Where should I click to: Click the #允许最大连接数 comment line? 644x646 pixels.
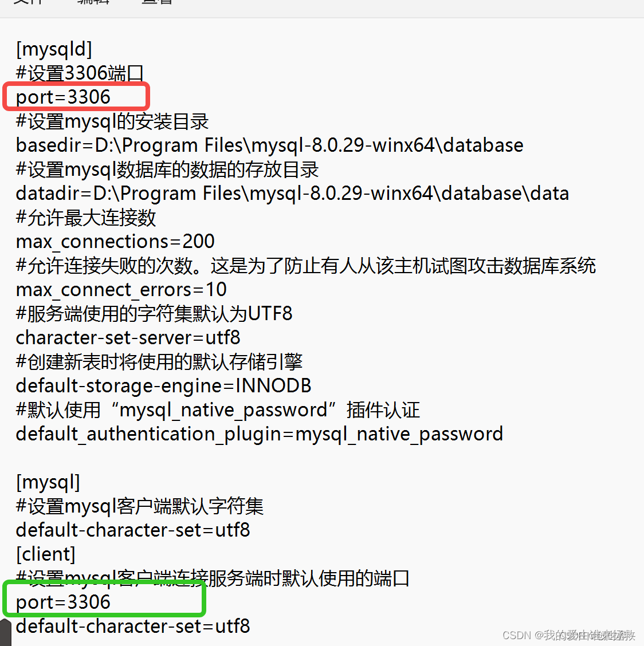click(86, 218)
